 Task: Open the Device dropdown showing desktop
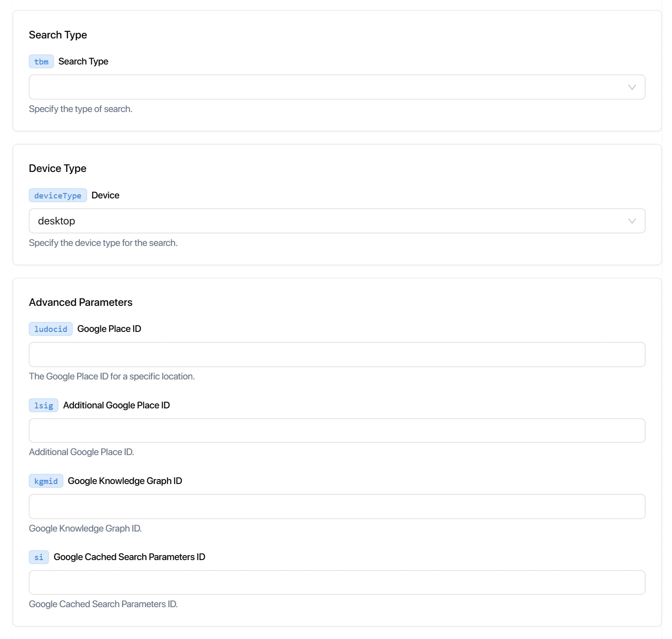[327, 221]
